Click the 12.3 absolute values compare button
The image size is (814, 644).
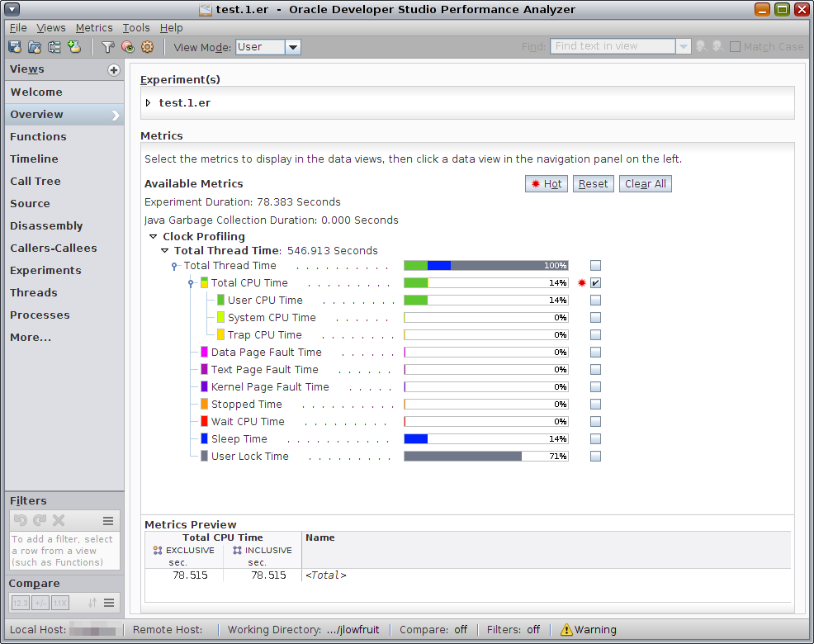click(x=21, y=603)
